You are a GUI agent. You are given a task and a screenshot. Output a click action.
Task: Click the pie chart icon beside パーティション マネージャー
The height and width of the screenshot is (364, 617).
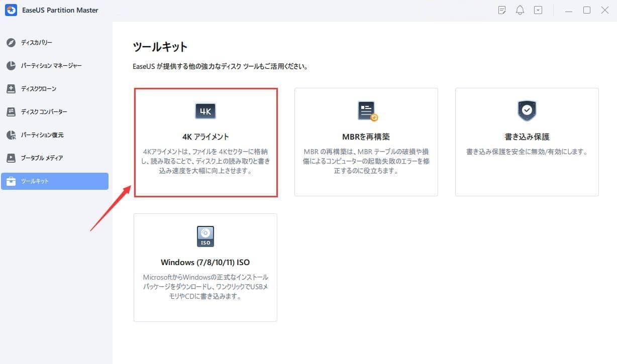(11, 66)
